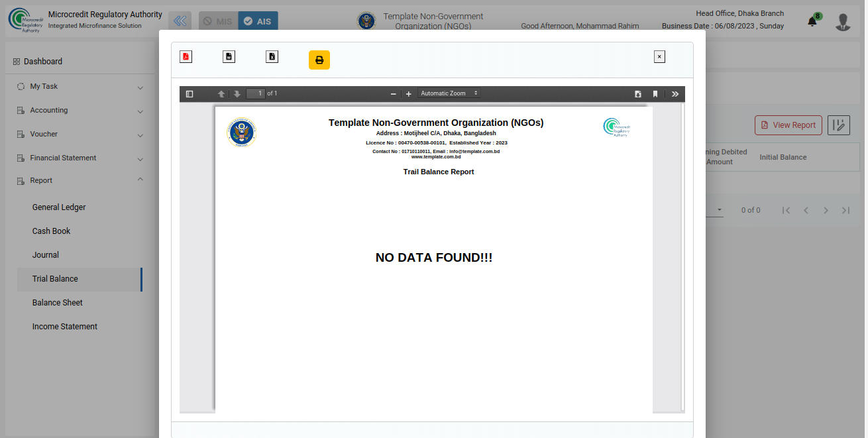Toggle the PDF viewer sidebar
Screen dimensions: 868x438
tap(190, 94)
